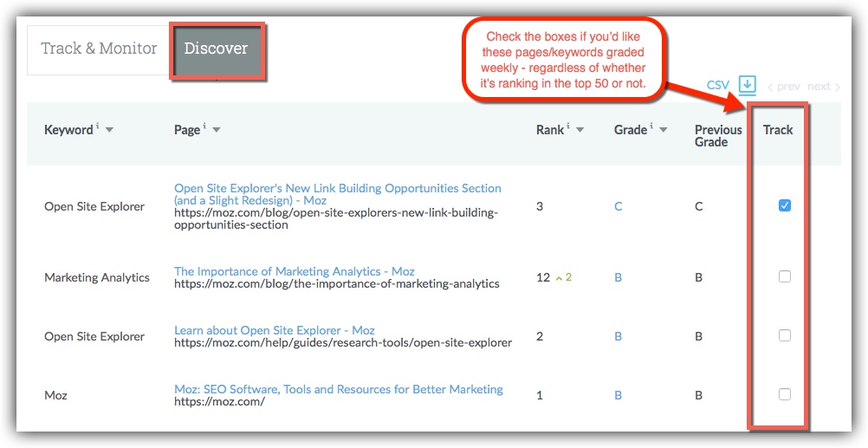This screenshot has height=448, width=868.
Task: Enable tracking for Learn about Open Site Explorer
Action: click(x=785, y=335)
